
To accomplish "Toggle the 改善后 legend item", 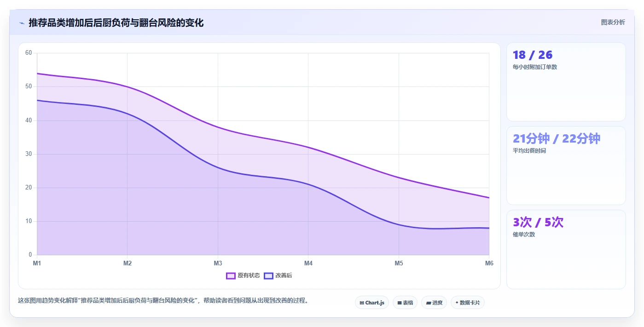I will pos(278,275).
